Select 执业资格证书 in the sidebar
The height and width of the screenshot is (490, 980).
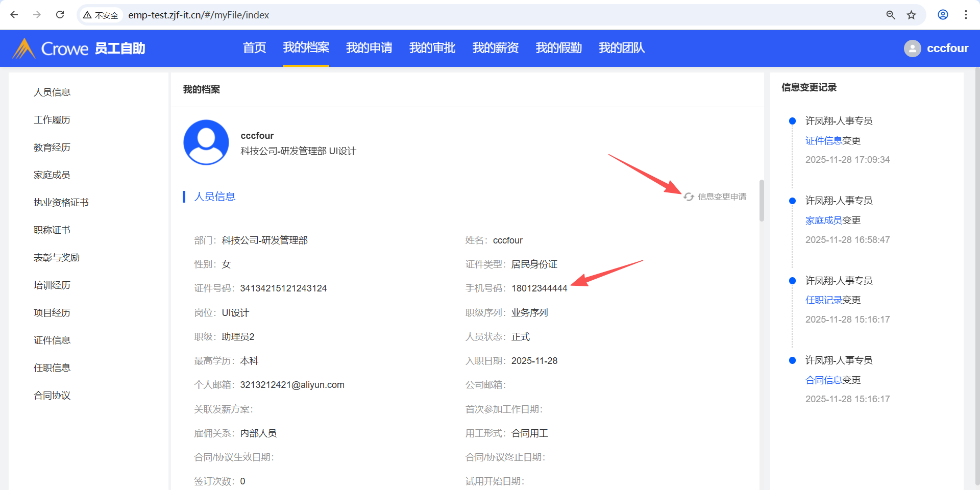(x=61, y=203)
